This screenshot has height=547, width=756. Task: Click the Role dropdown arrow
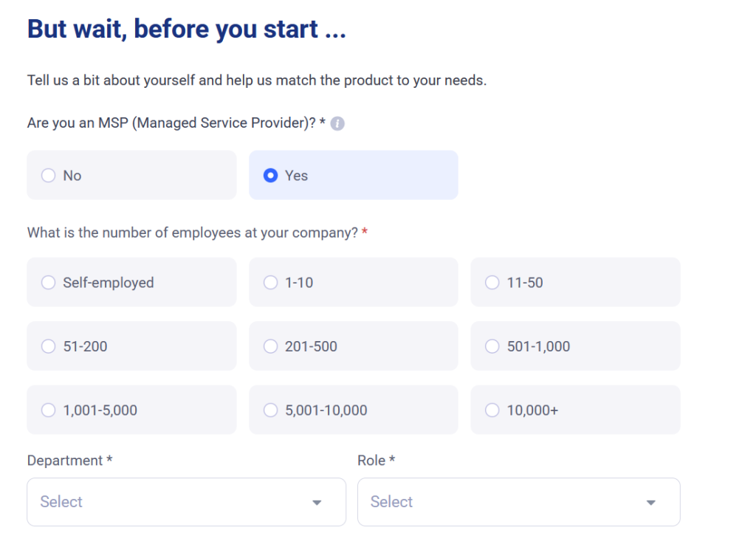pyautogui.click(x=650, y=503)
